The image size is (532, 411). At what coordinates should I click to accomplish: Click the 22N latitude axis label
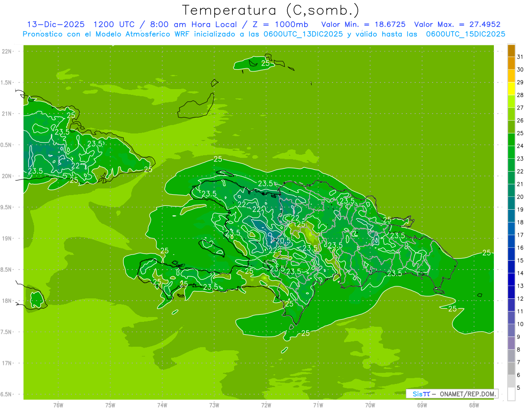(8, 51)
